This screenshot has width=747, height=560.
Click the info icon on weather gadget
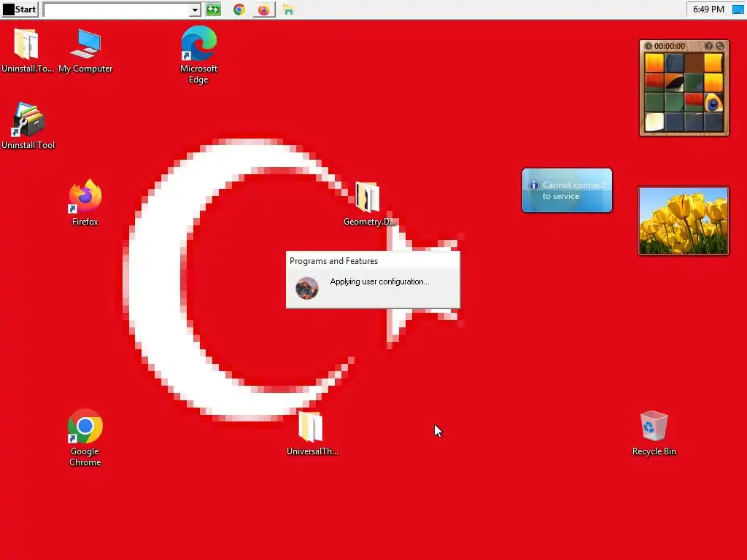pyautogui.click(x=534, y=185)
